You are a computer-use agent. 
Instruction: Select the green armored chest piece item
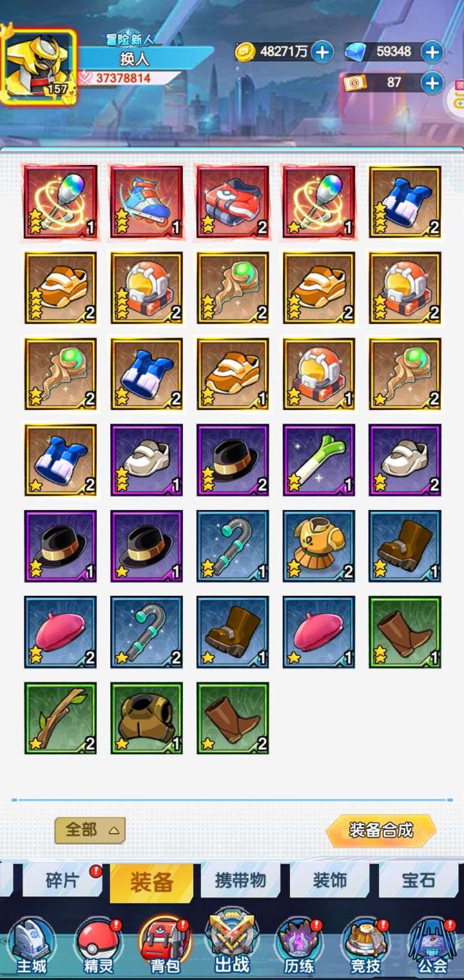(146, 718)
